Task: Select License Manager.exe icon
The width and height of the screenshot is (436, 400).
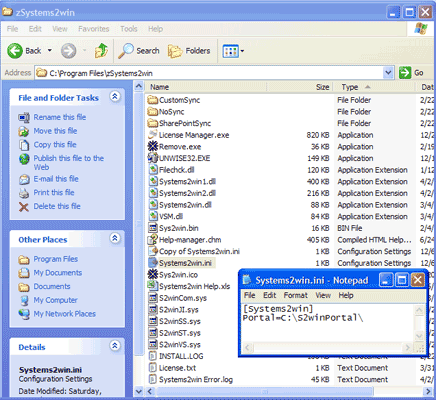Action: coord(153,135)
